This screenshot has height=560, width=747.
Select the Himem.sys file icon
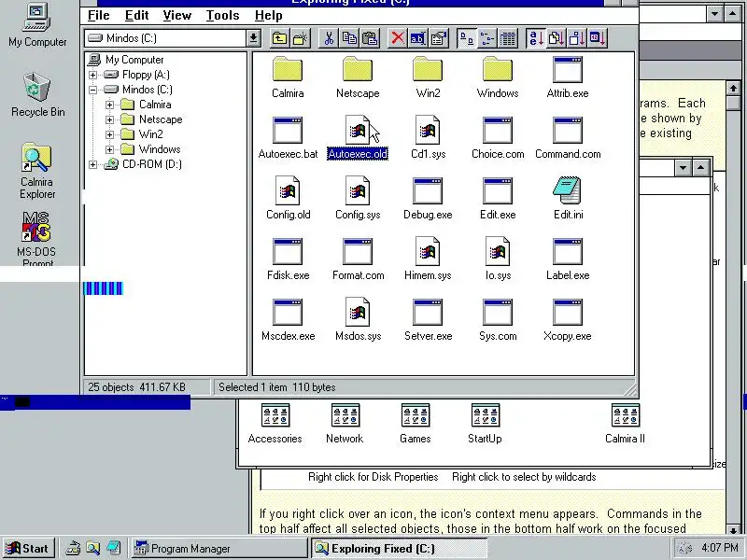click(x=428, y=259)
